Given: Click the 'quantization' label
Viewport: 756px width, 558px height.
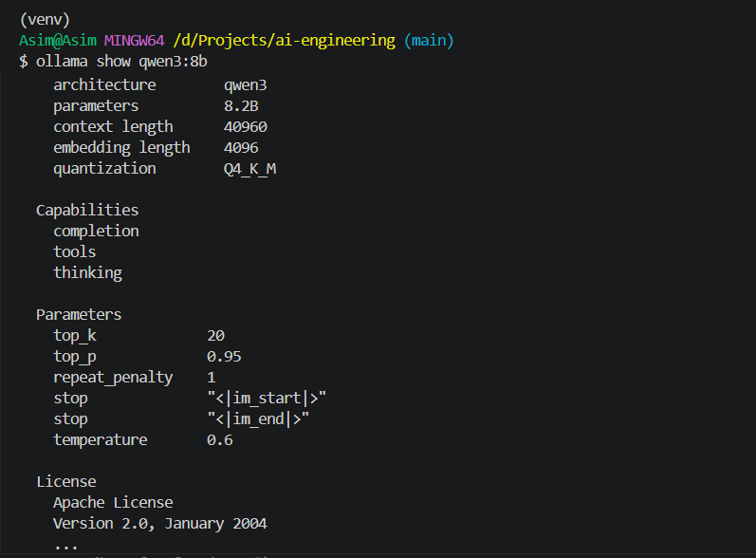Looking at the screenshot, I should 104,169.
